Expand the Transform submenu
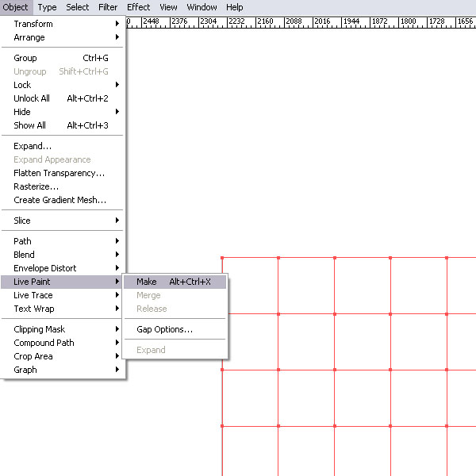Image resolution: width=476 pixels, height=476 pixels. click(63, 24)
